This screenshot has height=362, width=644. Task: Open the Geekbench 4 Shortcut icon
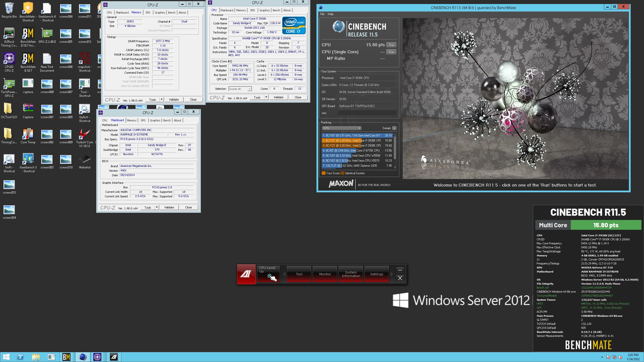coord(47,12)
